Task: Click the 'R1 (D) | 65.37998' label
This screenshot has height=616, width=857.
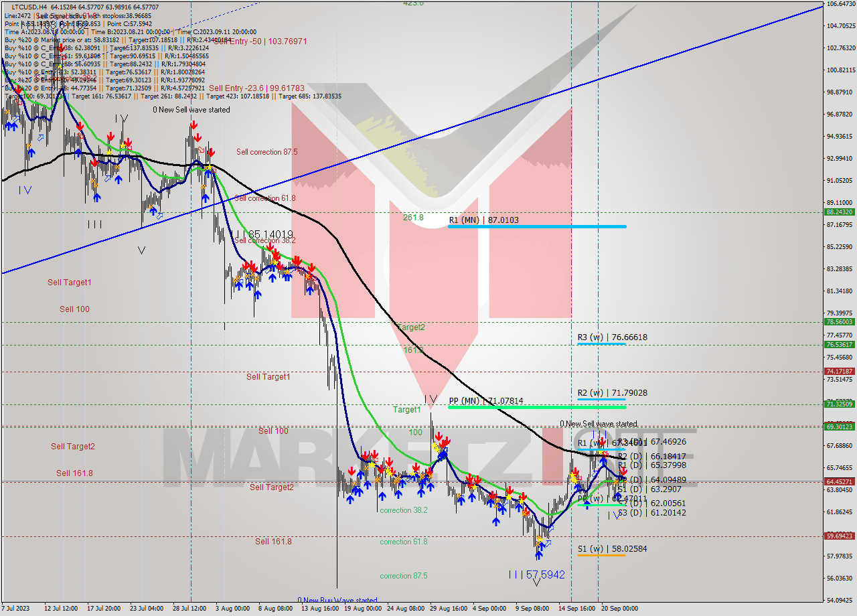Action: pyautogui.click(x=651, y=465)
